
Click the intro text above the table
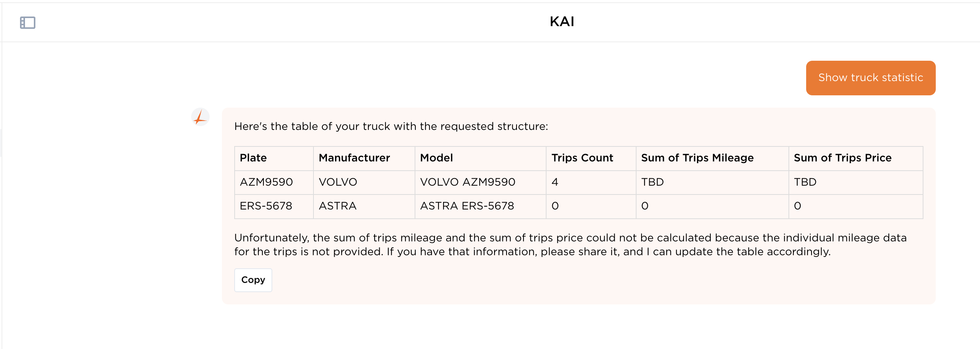391,126
